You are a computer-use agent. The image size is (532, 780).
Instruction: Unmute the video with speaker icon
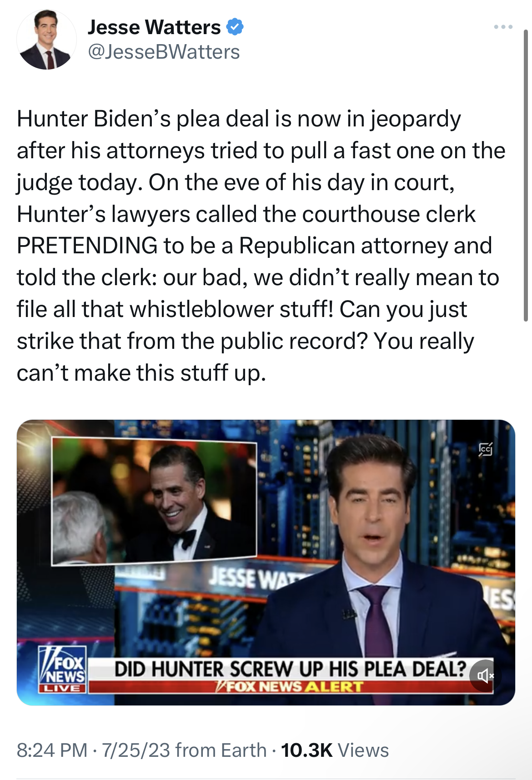click(484, 676)
